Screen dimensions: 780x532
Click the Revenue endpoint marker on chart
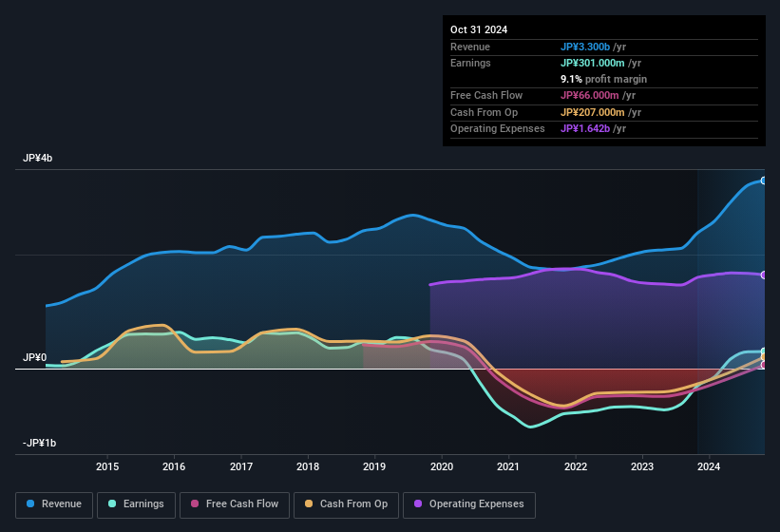[764, 180]
